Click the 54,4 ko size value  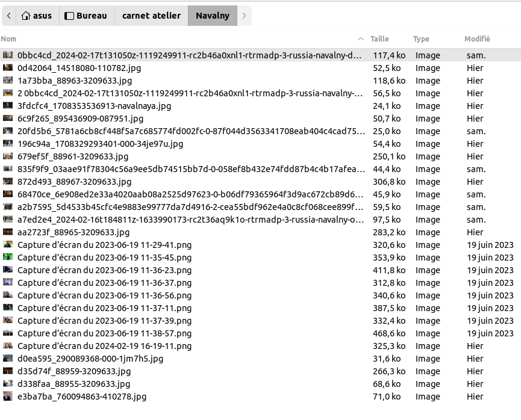(x=387, y=144)
